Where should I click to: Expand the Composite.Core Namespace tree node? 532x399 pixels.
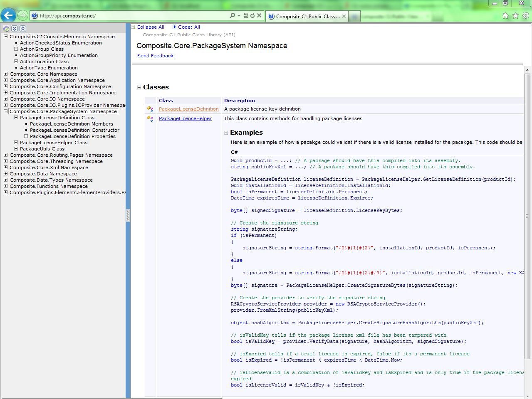pos(5,74)
